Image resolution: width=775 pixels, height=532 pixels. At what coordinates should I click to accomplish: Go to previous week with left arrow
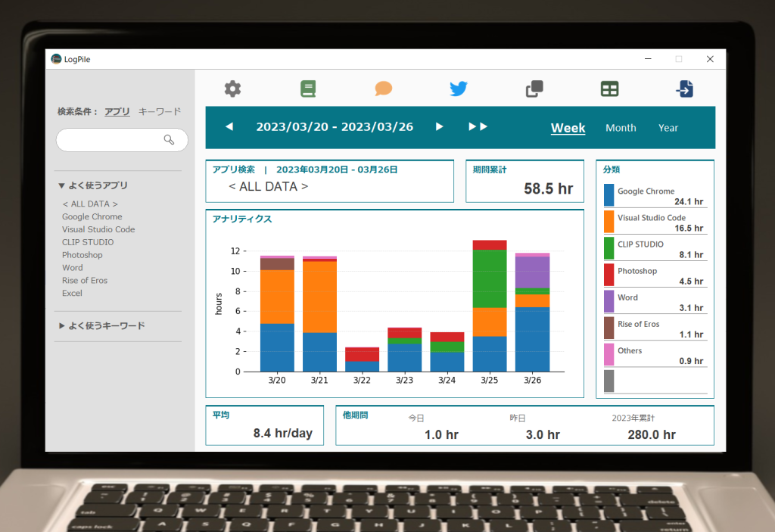[x=229, y=127]
